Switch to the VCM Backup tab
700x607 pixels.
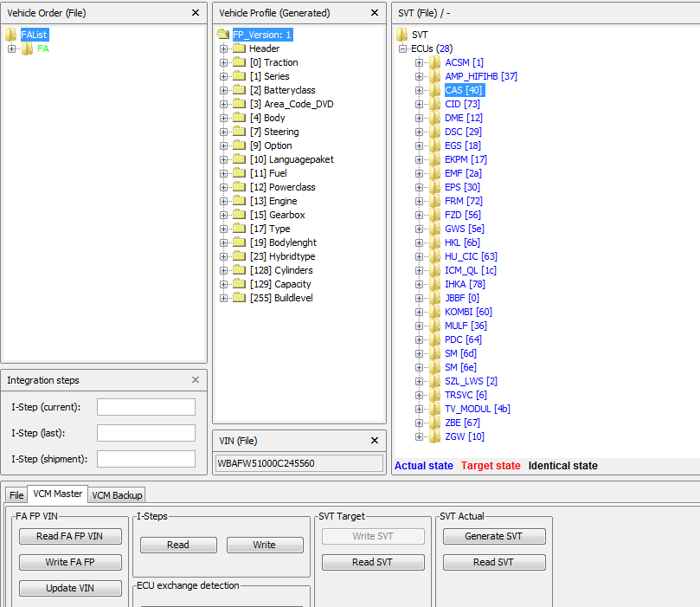(x=117, y=495)
